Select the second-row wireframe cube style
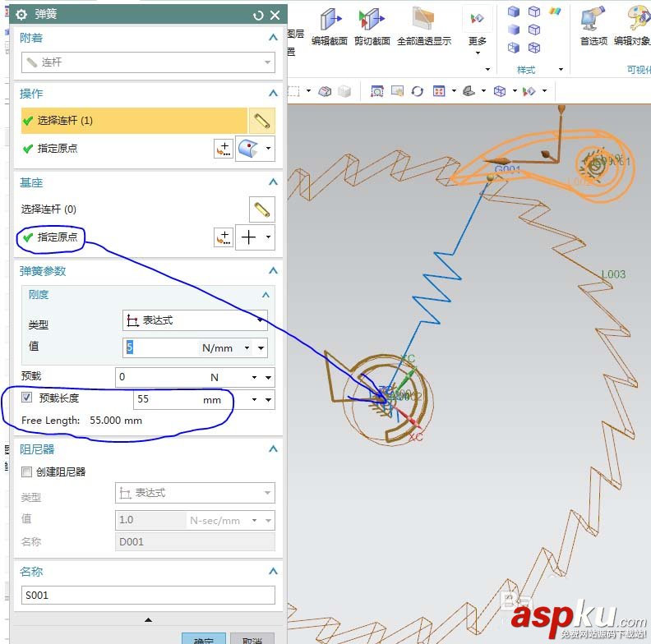This screenshot has width=651, height=644. [x=534, y=30]
